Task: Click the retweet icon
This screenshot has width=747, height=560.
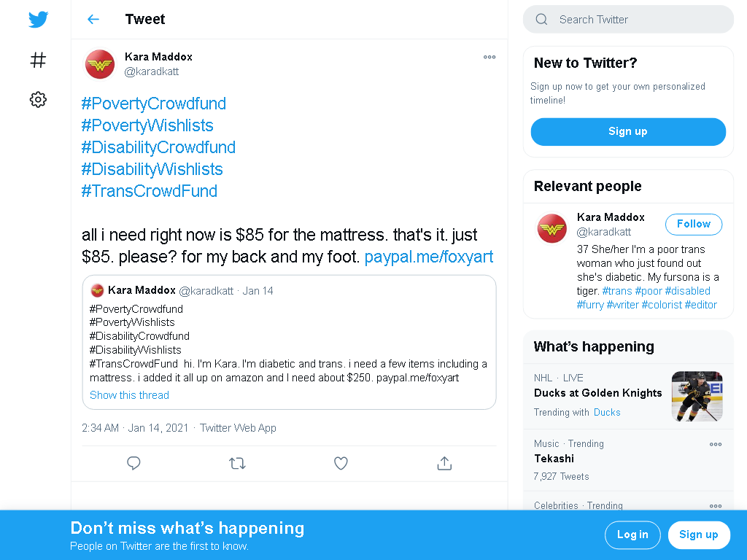Action: pos(237,463)
